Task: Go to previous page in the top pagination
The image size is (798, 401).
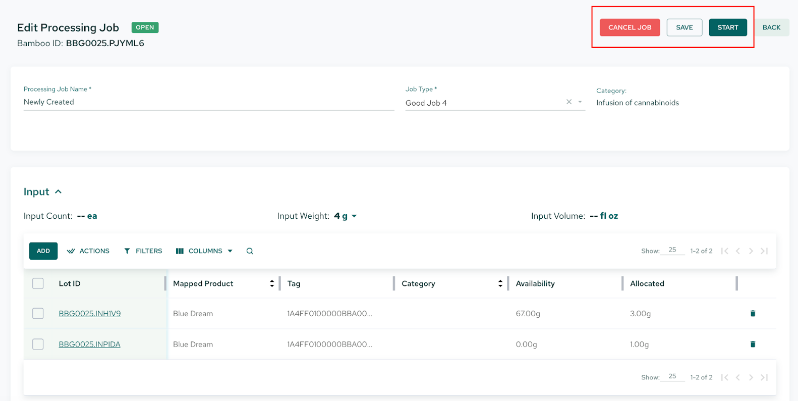Action: click(738, 251)
